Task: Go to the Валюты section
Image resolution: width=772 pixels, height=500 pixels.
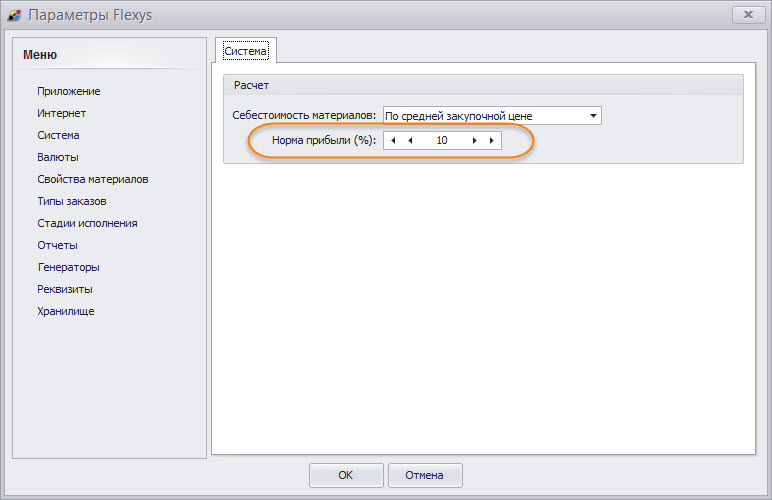Action: (58, 157)
